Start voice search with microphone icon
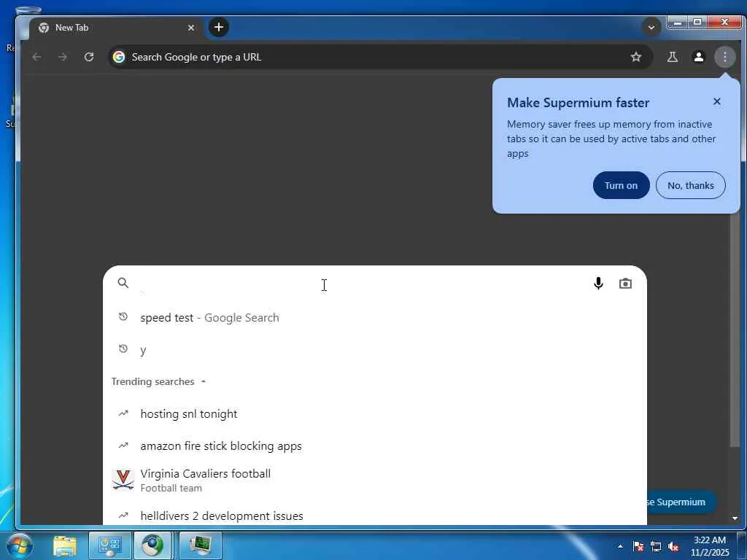The image size is (747, 560). coord(598,284)
